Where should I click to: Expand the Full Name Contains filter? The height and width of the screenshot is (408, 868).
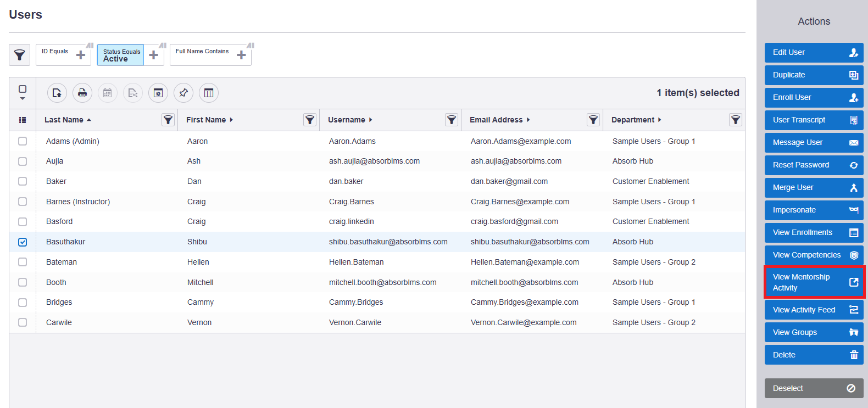pos(241,55)
